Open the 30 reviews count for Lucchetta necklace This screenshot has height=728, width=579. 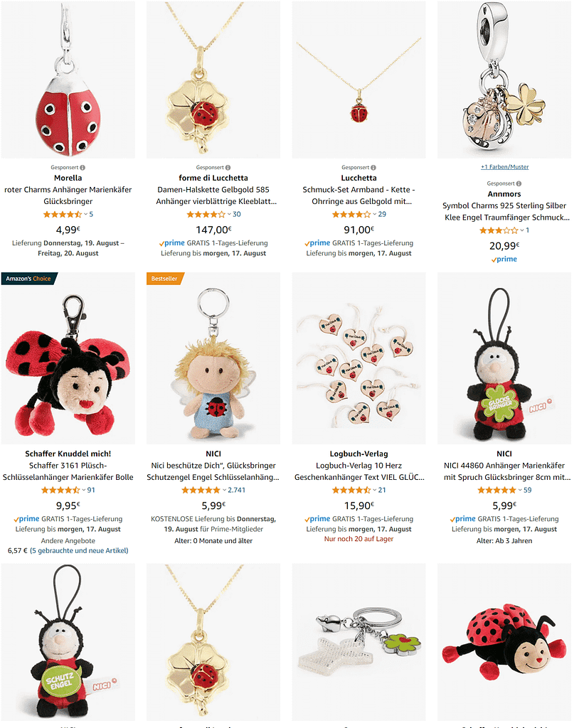point(237,214)
